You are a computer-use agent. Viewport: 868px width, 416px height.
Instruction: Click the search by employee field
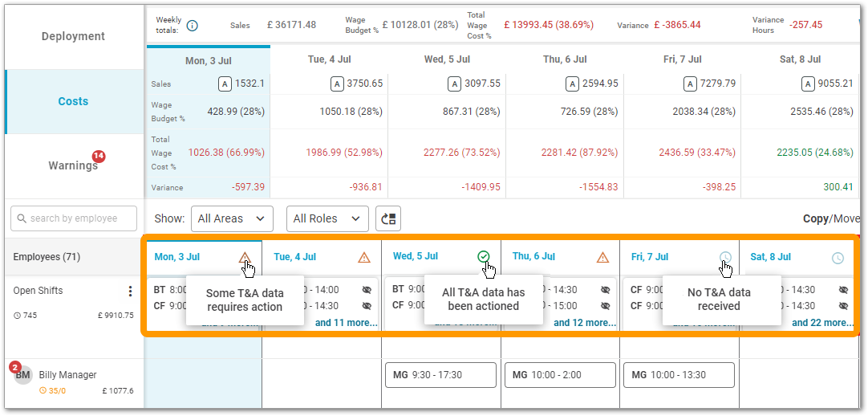tap(73, 218)
